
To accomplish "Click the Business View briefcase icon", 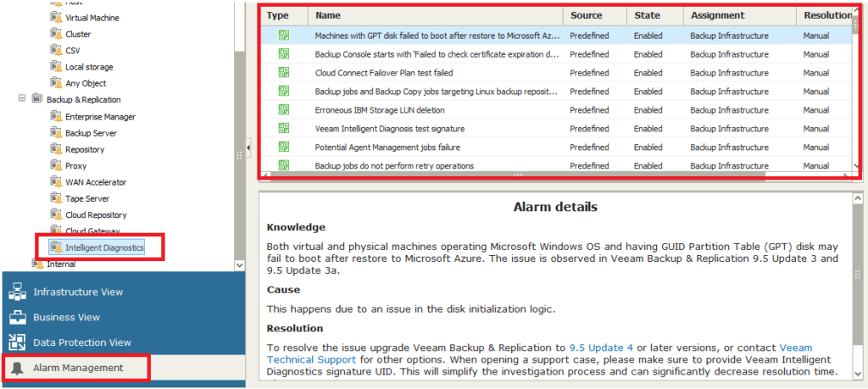I will point(18,317).
